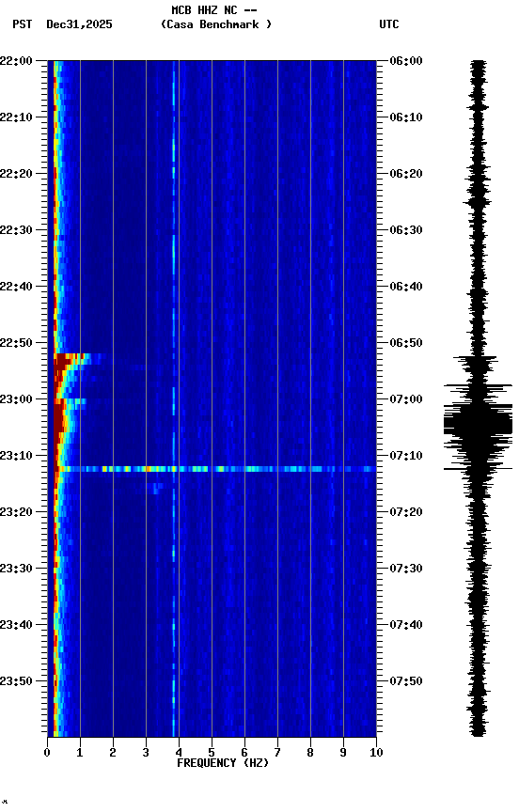Click the frequency axis tick '3'

point(146,753)
